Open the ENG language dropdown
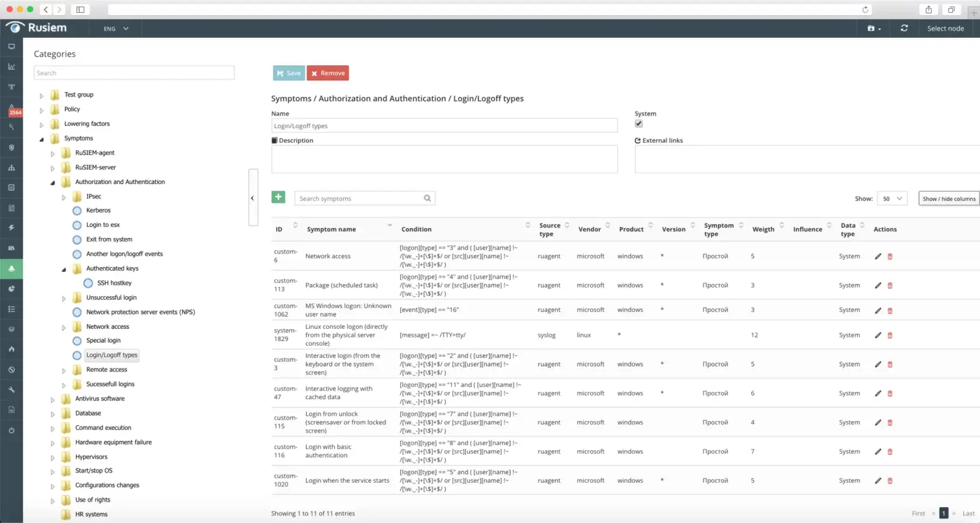This screenshot has height=523, width=980. pos(116,29)
